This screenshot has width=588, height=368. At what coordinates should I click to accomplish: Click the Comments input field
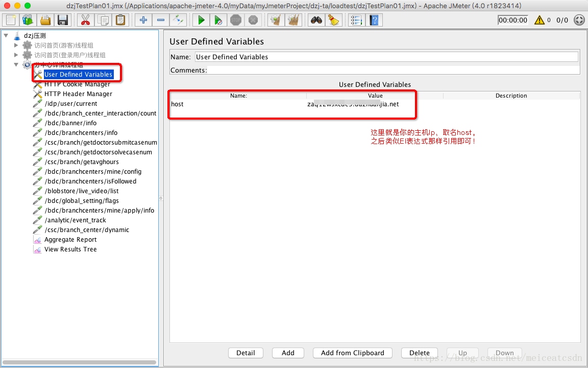(x=393, y=70)
